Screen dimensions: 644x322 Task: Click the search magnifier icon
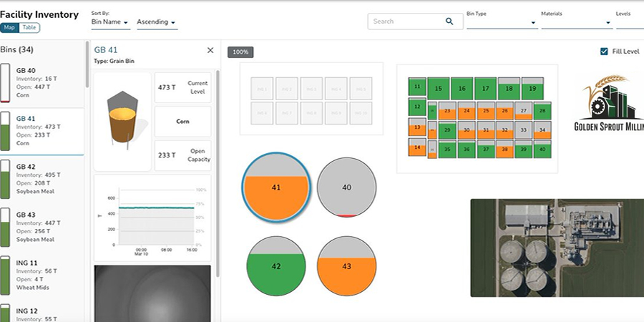click(x=449, y=21)
